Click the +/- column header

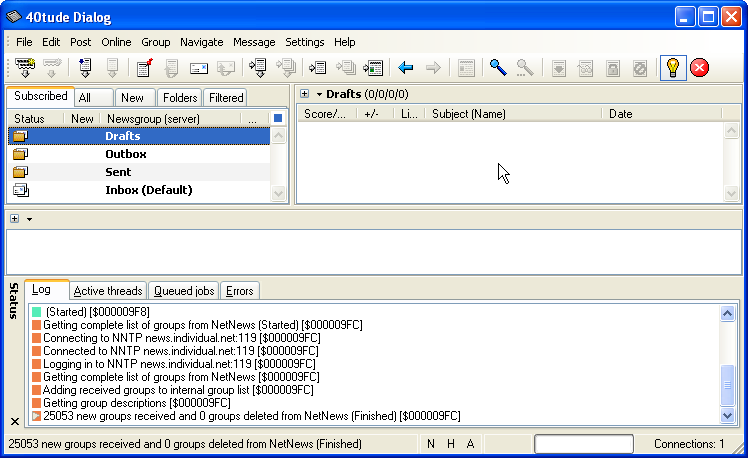375,114
